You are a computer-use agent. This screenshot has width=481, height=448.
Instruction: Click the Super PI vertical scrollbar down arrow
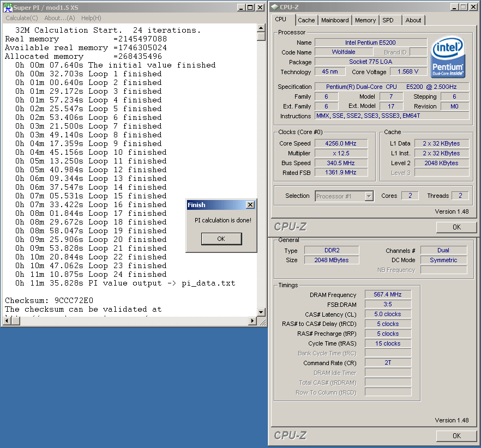pyautogui.click(x=261, y=312)
